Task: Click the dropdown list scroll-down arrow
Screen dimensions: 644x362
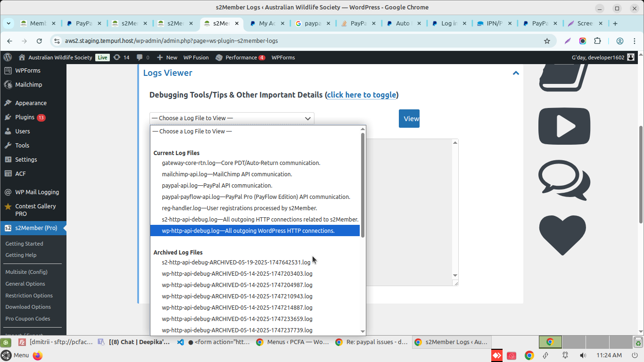Action: (363, 331)
